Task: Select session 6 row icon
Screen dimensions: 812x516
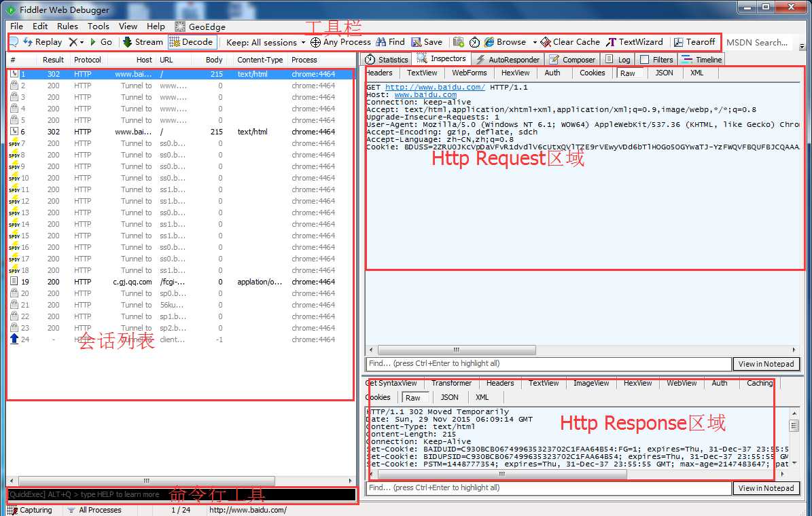Action: (x=14, y=132)
